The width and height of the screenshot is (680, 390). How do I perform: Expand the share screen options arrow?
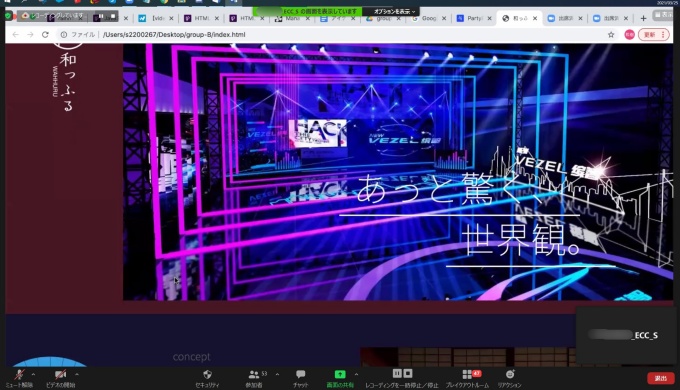pos(356,374)
